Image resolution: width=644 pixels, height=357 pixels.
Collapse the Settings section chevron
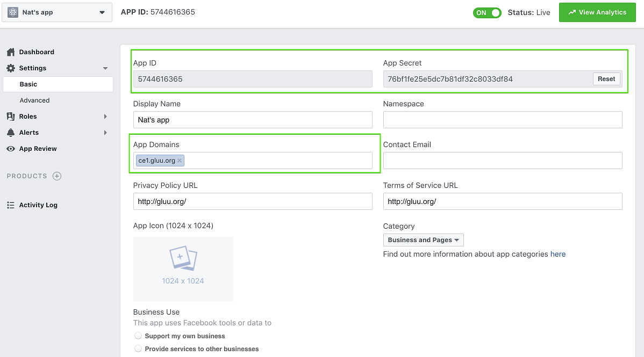point(105,68)
